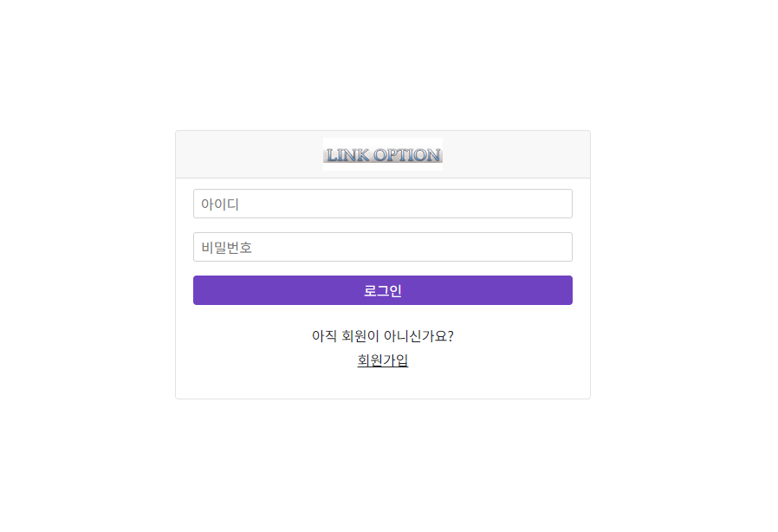Screen dimensions: 778x532
Task: Click the not-a-member-yet question text
Action: click(x=383, y=336)
